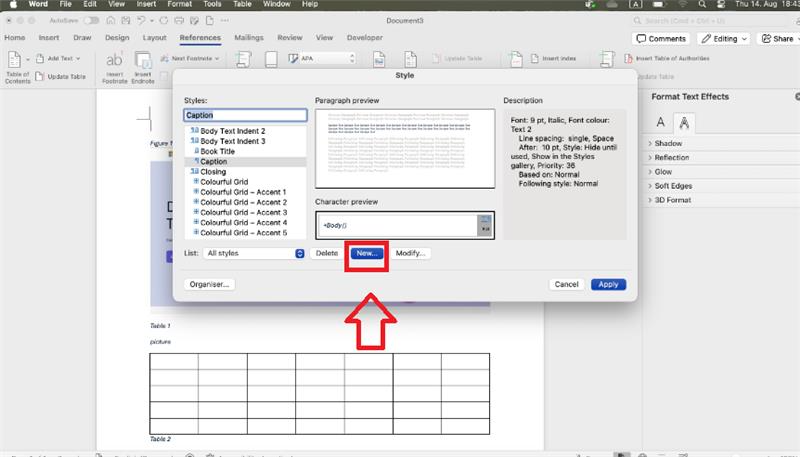Click the Styles name input field
The height and width of the screenshot is (457, 800).
click(245, 115)
